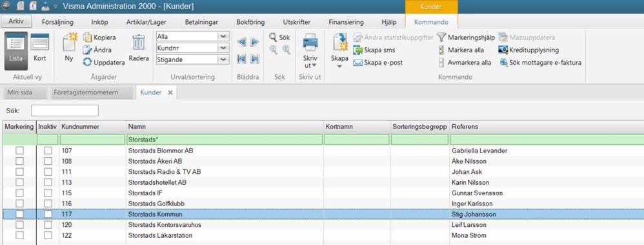Tick Markering checkbox for Storstads Kommun
Viewport: 644px width, 245px height.
pos(20,214)
